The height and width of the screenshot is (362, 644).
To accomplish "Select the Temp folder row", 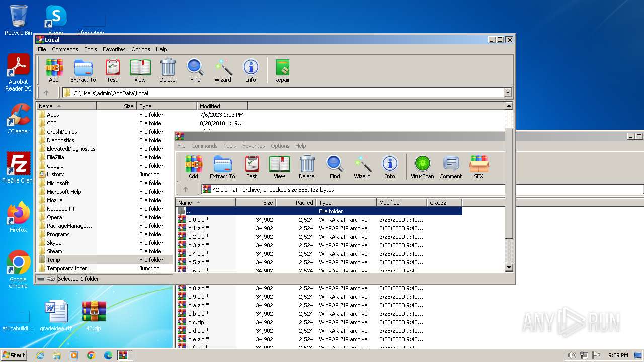I will [x=105, y=260].
